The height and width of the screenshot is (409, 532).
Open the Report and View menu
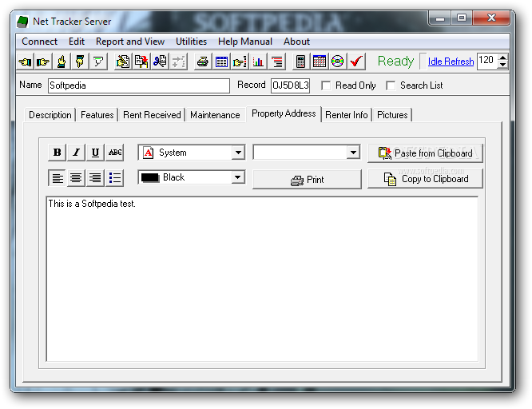click(130, 42)
